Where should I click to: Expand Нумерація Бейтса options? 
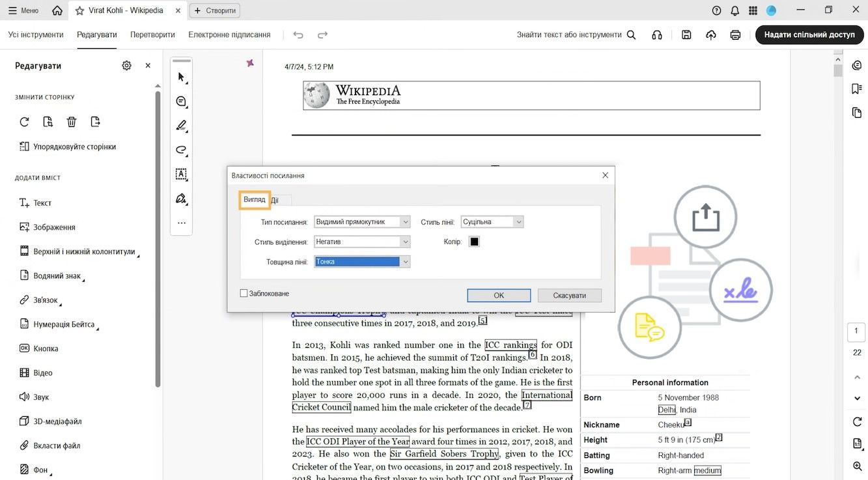[59, 324]
